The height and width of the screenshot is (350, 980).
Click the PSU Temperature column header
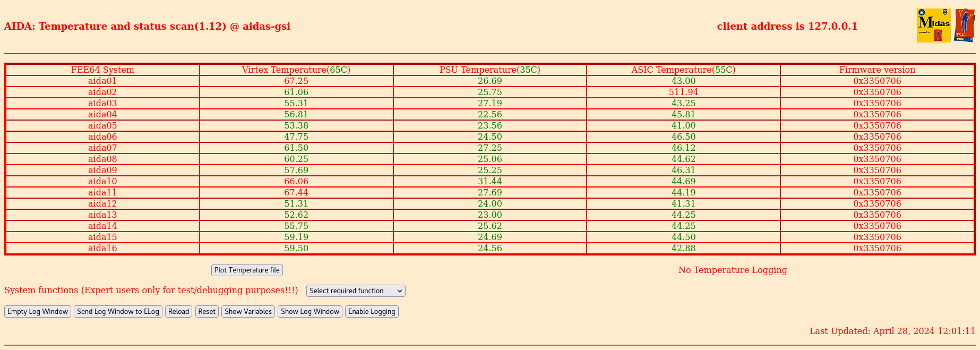pyautogui.click(x=489, y=70)
